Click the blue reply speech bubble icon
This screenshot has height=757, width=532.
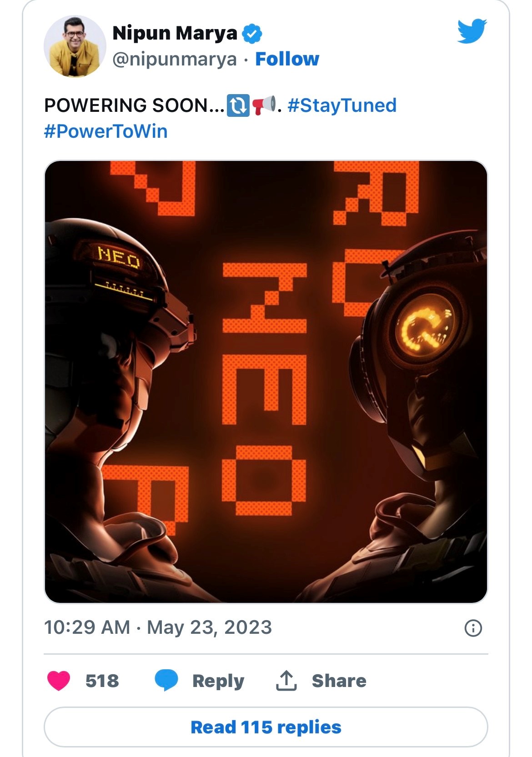click(166, 680)
